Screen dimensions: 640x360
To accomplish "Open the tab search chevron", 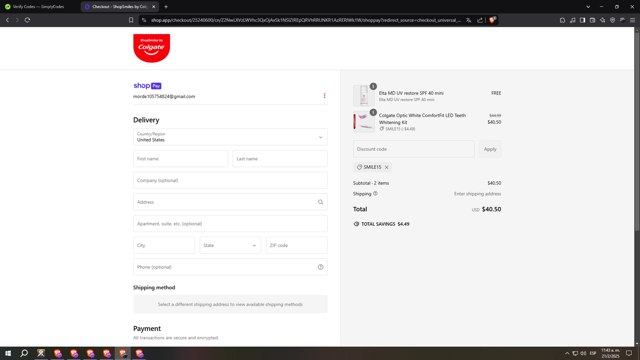I will (588, 7).
